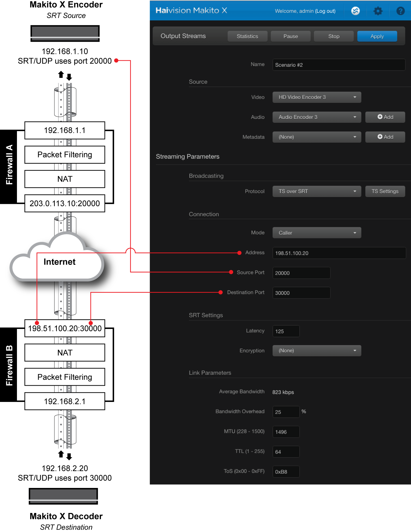Viewport: 411px width, 532px height.
Task: Edit the stream Name field
Action: click(x=339, y=65)
